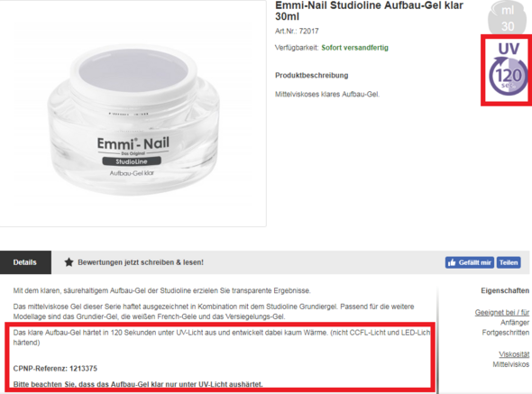The image size is (532, 394).
Task: Click the article number 72017 text
Action: click(x=297, y=32)
